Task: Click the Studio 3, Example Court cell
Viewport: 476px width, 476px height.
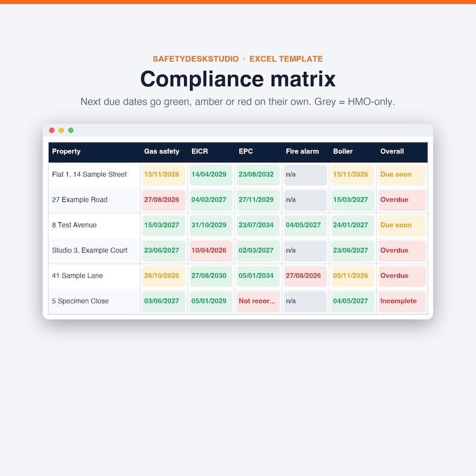Action: 94,251
